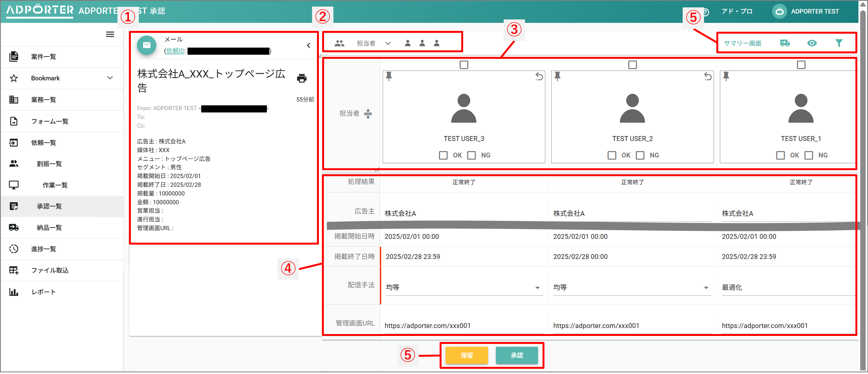Click the 保留 hold button
This screenshot has width=868, height=374.
(466, 355)
